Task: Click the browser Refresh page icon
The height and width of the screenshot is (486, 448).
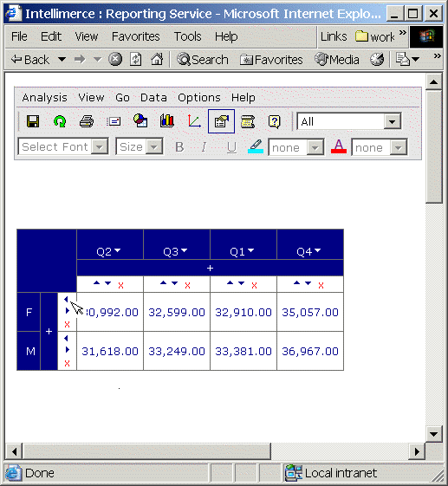Action: 136,59
